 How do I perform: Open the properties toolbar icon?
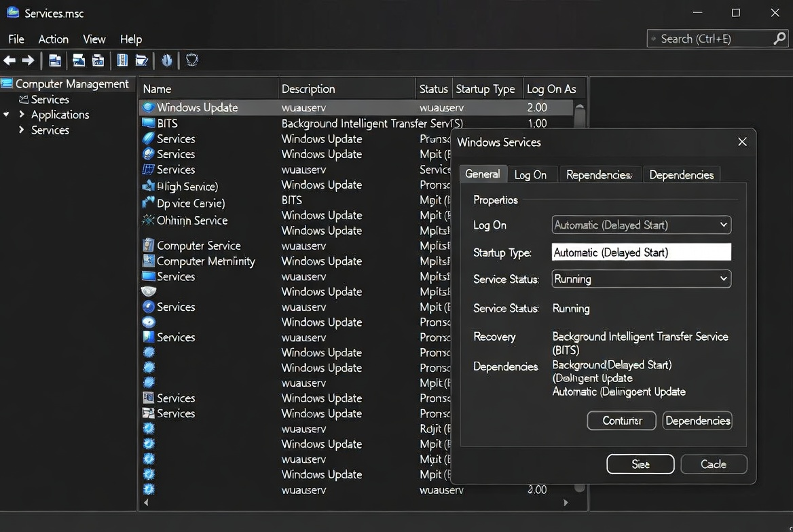[122, 60]
